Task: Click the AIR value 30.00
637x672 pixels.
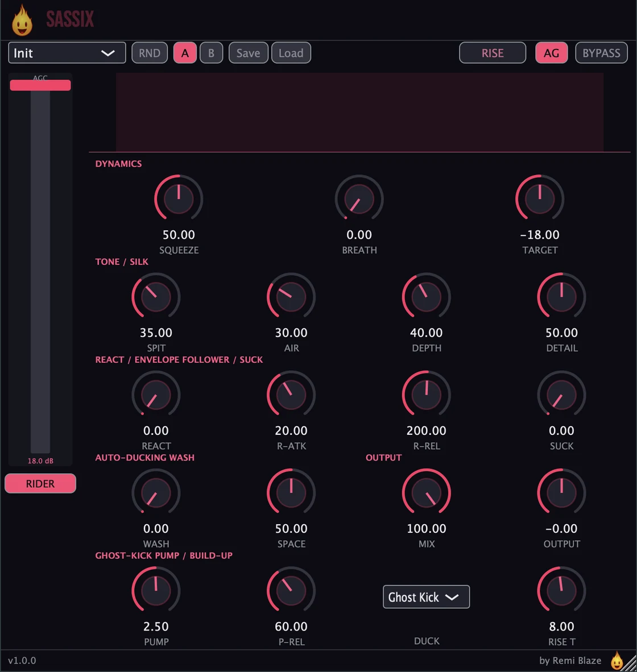Action: (x=291, y=333)
